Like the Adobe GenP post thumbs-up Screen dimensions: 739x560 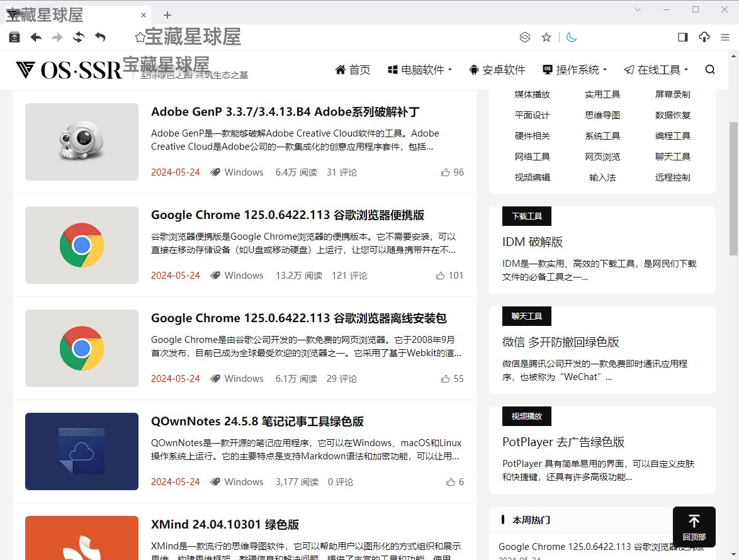tap(446, 172)
